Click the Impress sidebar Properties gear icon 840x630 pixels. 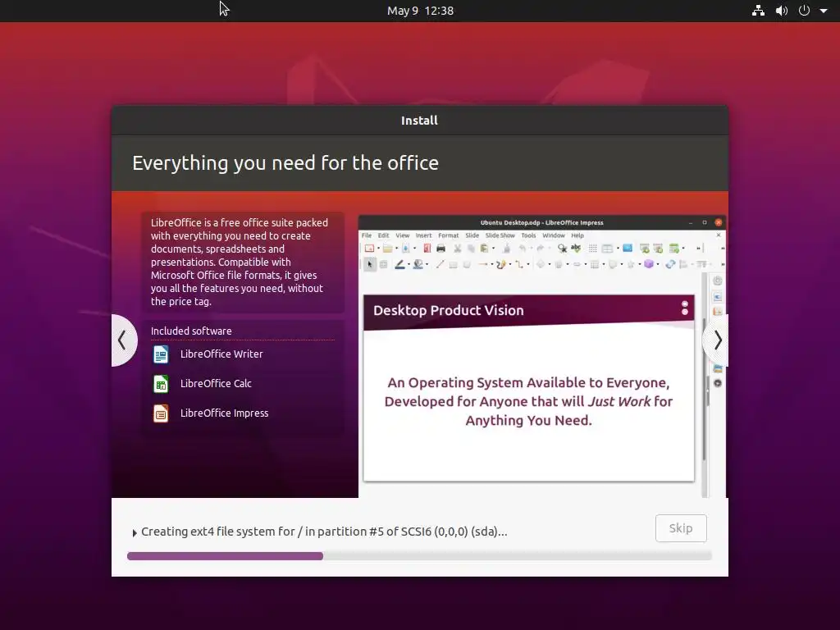717,281
